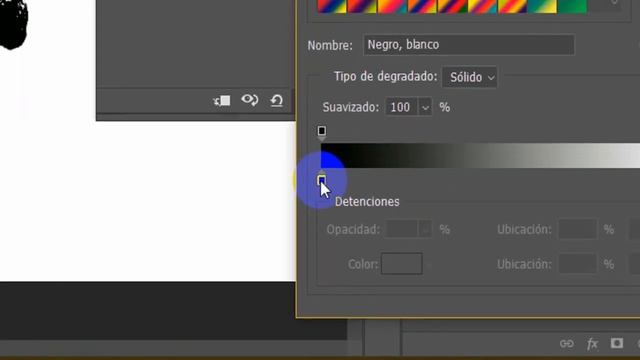Open the Tipo de degradado dropdown
The image size is (640, 360).
(470, 77)
